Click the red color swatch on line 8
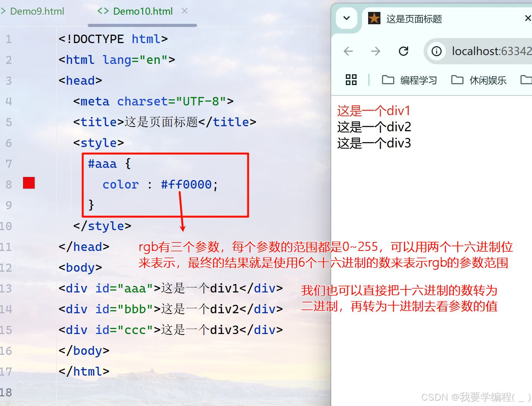Image resolution: width=532 pixels, height=406 pixels. pyautogui.click(x=29, y=183)
